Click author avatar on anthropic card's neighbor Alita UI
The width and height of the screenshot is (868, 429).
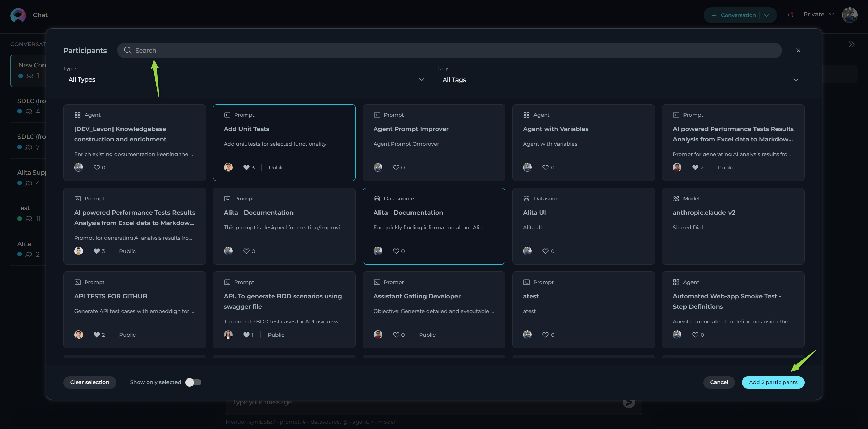[527, 251]
